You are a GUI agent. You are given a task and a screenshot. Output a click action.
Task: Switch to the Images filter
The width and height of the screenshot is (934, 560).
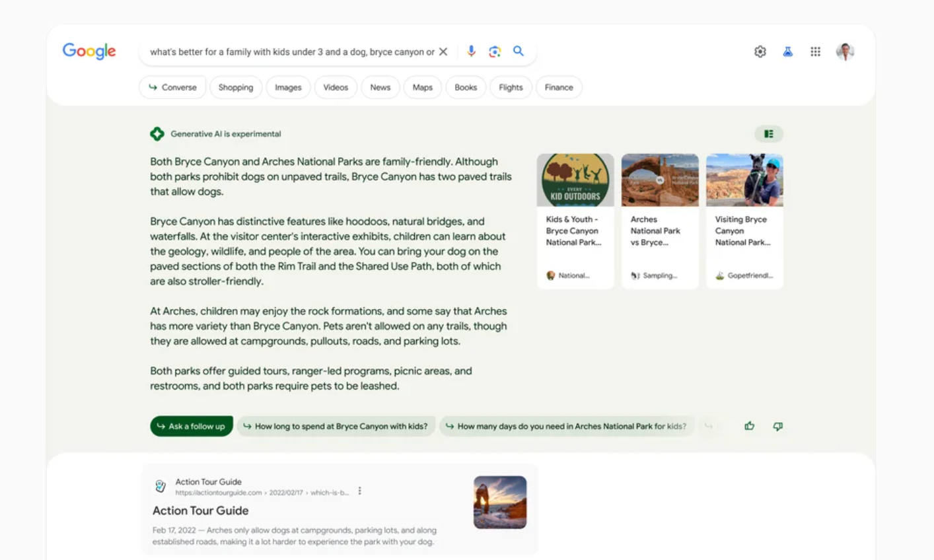288,87
